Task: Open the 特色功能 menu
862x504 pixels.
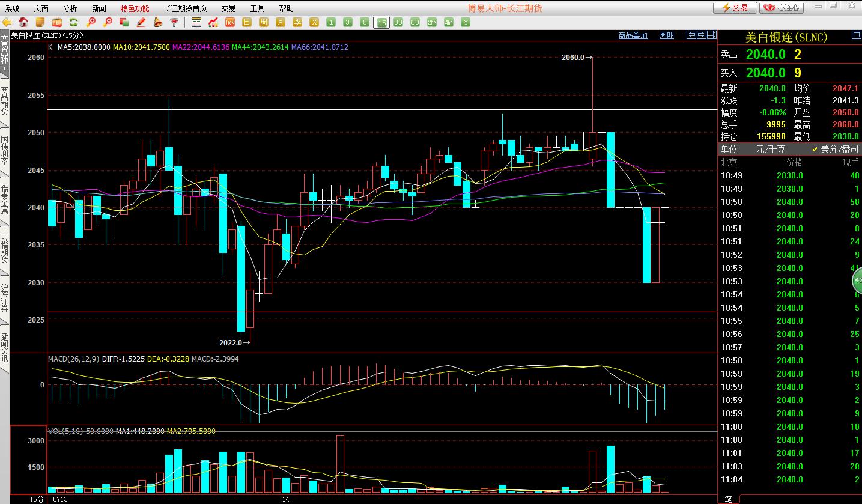Action: tap(135, 8)
